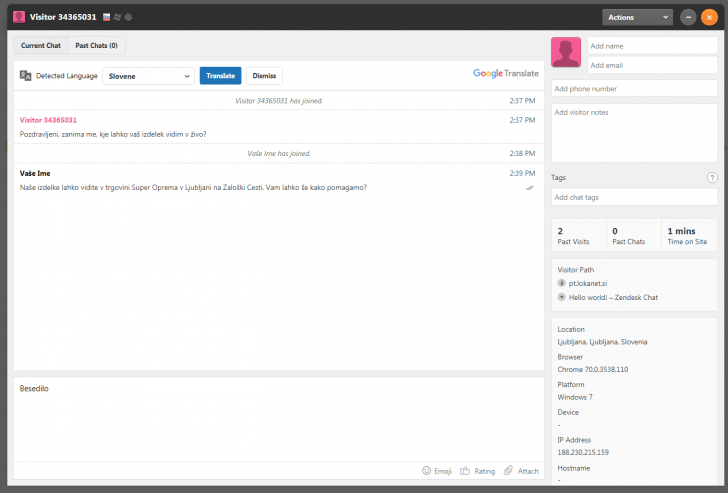This screenshot has height=493, width=728.
Task: Click Hello world! – Zendesk Chat path entry
Action: pyautogui.click(x=613, y=297)
